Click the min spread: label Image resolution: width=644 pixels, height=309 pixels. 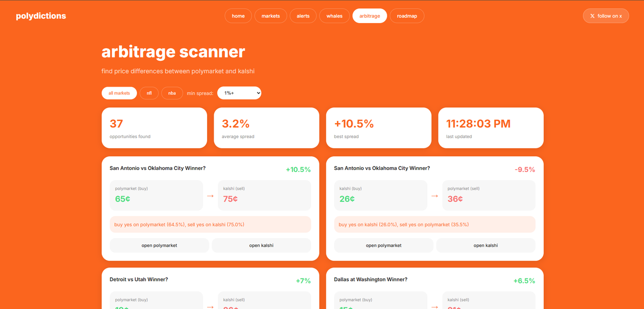(200, 94)
